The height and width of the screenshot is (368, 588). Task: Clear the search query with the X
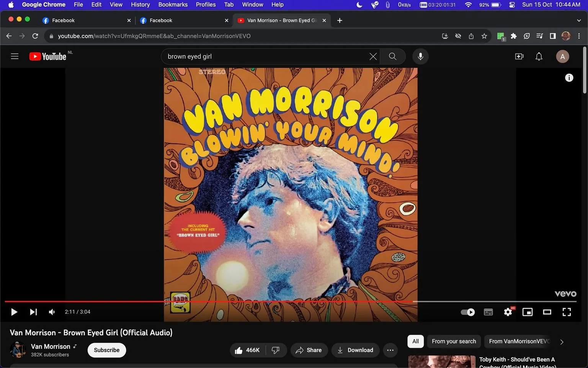372,56
